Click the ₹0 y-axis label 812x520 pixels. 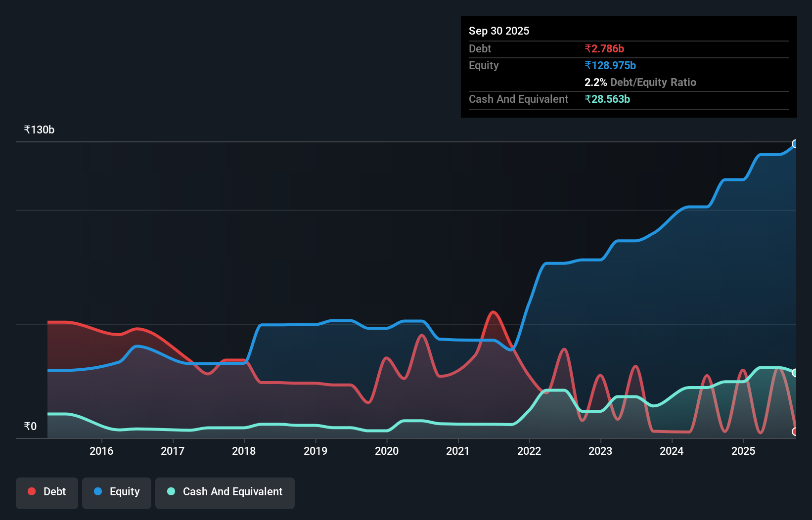[30, 426]
